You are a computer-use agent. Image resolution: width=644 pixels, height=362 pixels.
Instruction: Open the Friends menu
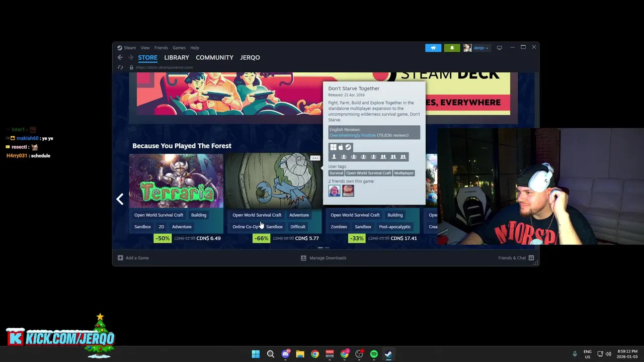pyautogui.click(x=161, y=48)
